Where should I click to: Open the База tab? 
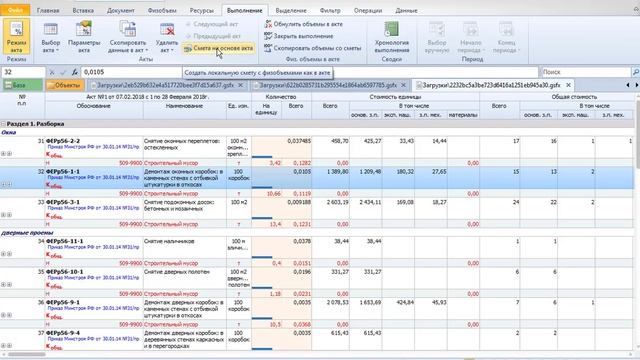click(22, 85)
